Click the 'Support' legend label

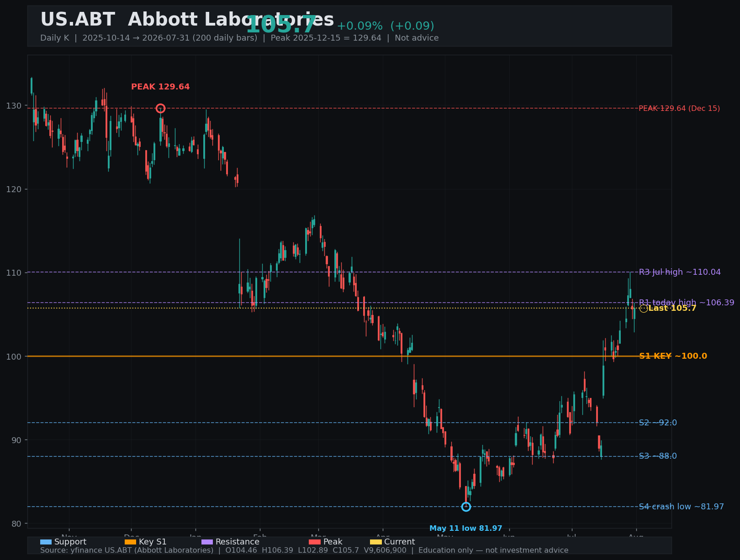point(70,542)
